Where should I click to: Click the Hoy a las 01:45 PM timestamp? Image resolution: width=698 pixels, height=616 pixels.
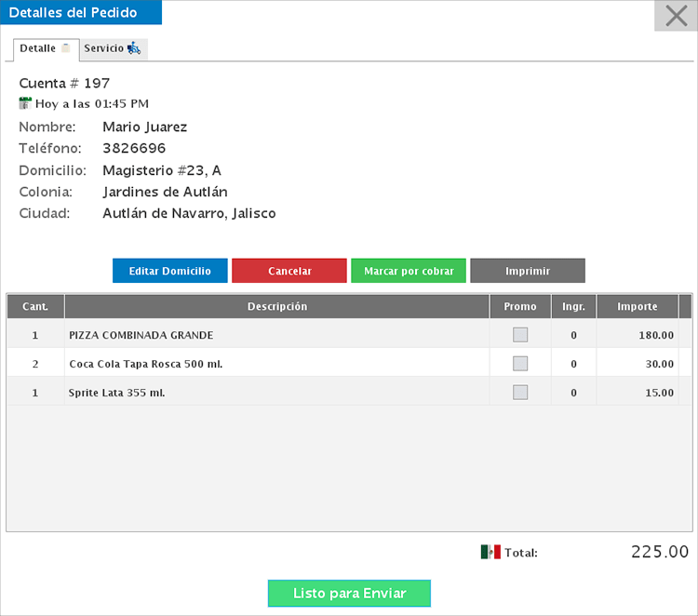click(x=92, y=103)
